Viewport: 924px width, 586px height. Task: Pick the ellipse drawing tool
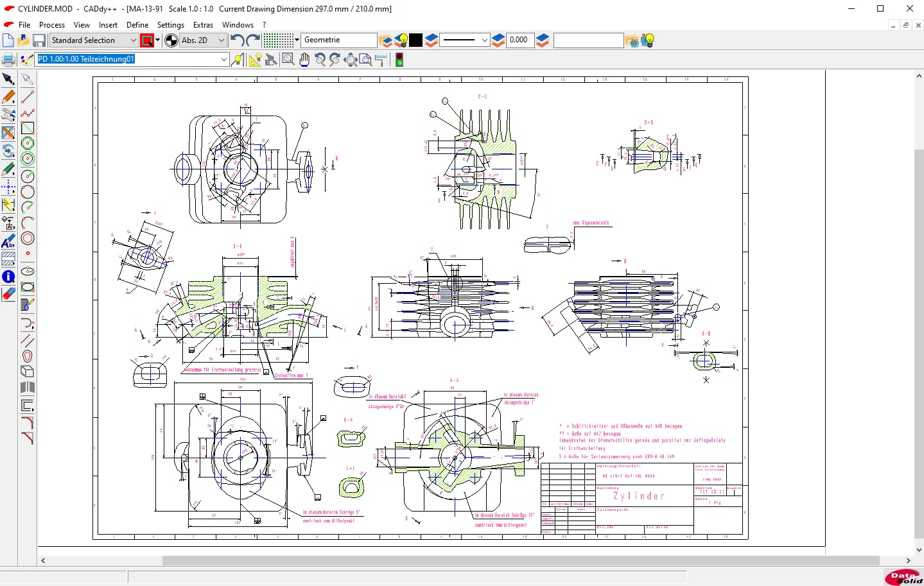[28, 271]
